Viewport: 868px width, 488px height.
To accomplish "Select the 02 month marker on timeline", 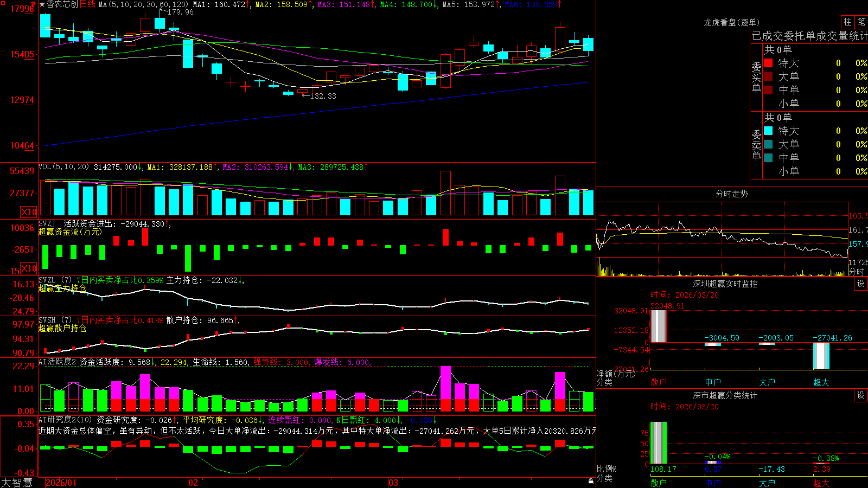I will point(193,483).
